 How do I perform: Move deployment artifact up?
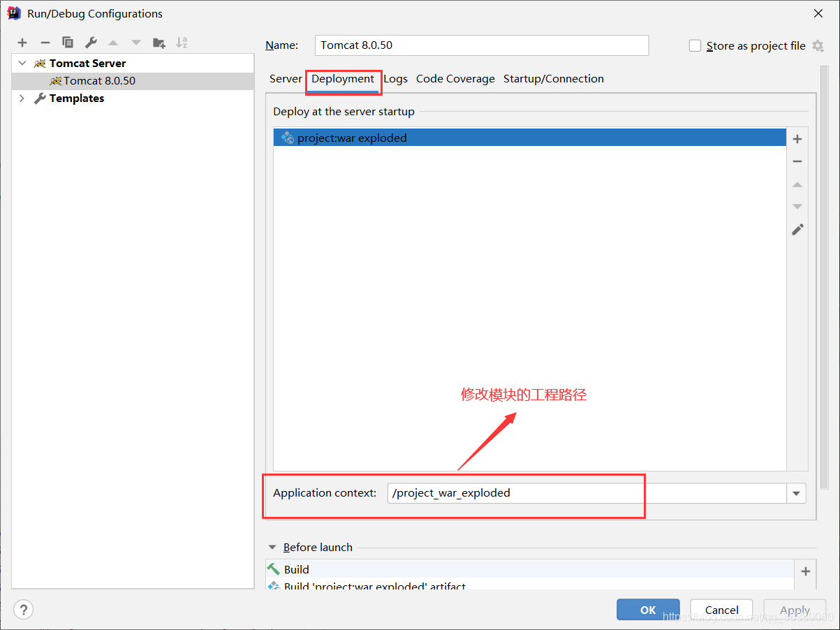(797, 184)
